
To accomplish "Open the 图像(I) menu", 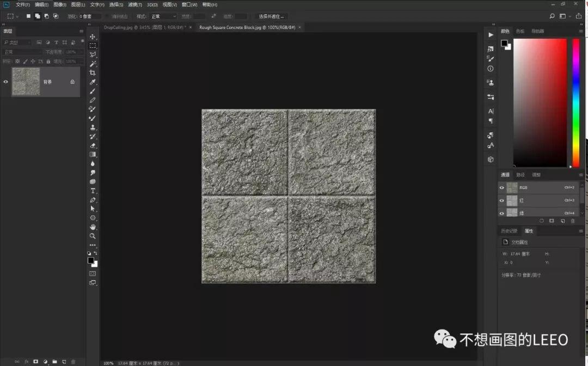I will pos(60,4).
